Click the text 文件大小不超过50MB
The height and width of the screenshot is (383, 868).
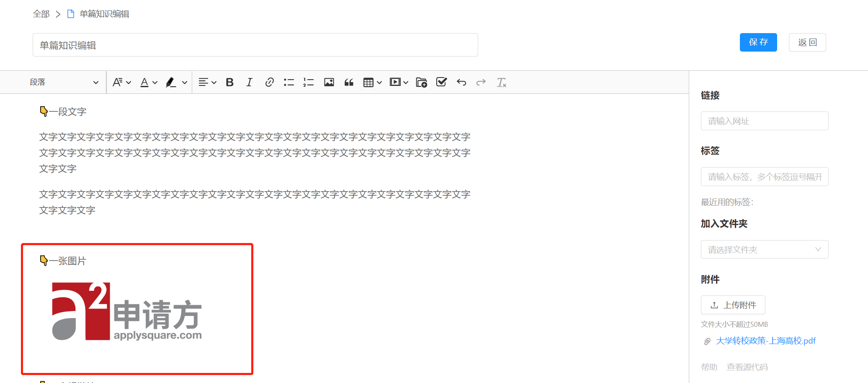[x=734, y=324]
